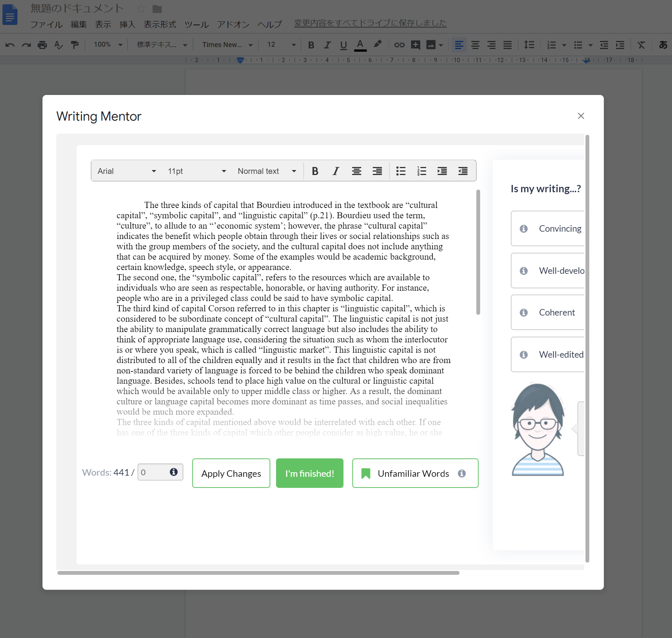Select the numbered list icon in Writing Mentor
This screenshot has width=672, height=638.
click(421, 171)
